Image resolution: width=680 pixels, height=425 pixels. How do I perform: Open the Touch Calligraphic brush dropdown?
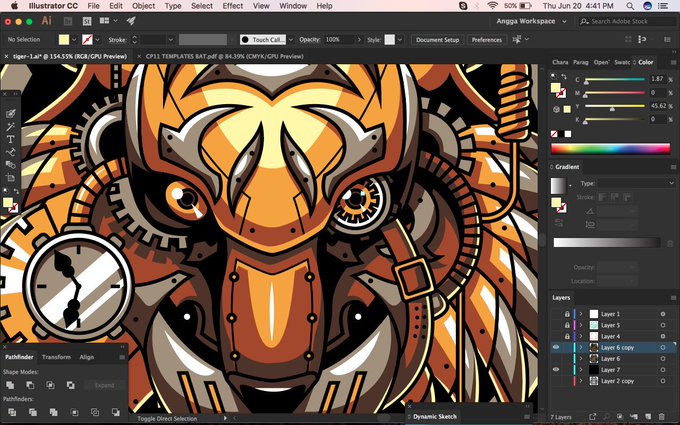coord(291,39)
